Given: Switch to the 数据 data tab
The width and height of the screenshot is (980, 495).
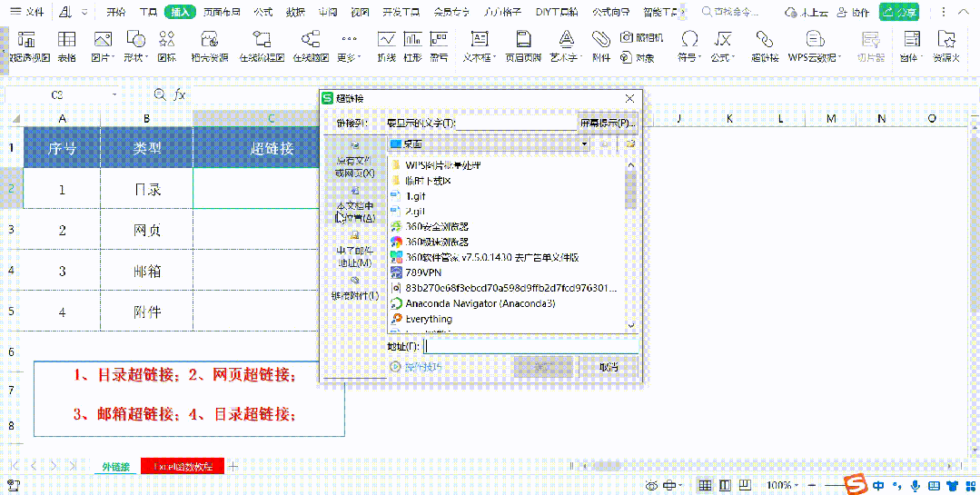Looking at the screenshot, I should coord(295,12).
